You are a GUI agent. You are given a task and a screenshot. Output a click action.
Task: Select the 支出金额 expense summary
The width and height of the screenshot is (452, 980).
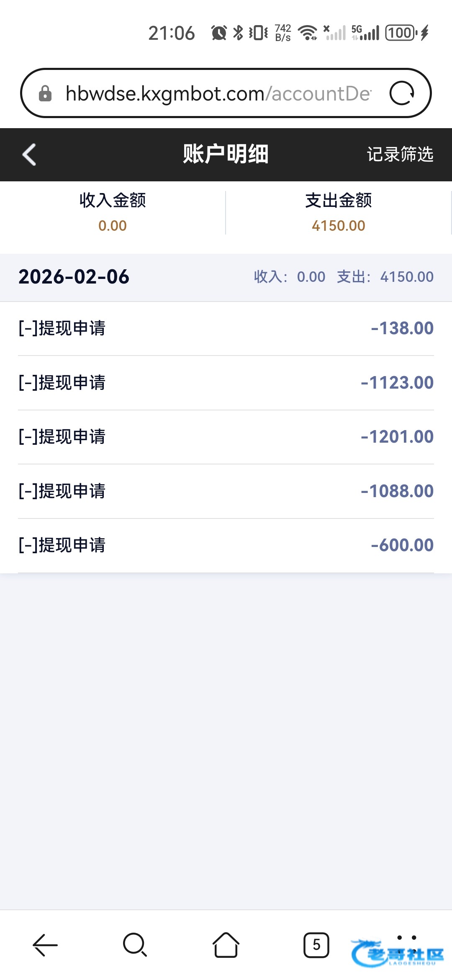point(339,212)
